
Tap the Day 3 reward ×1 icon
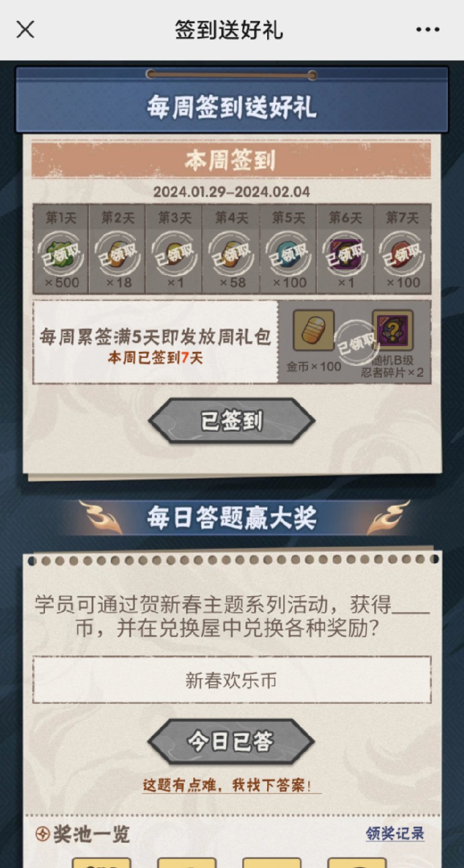point(174,255)
